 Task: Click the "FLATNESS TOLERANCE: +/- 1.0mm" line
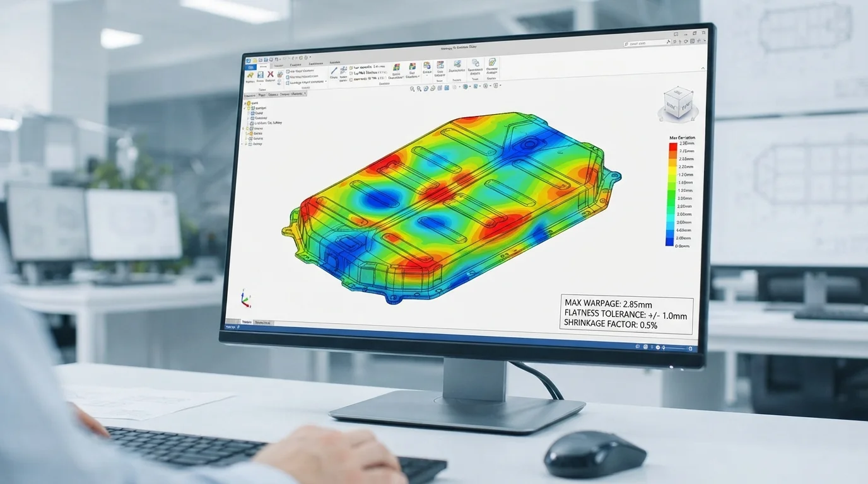click(x=626, y=315)
